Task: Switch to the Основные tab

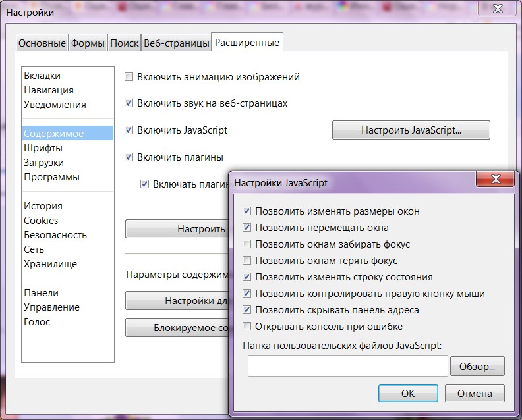Action: pyautogui.click(x=42, y=43)
